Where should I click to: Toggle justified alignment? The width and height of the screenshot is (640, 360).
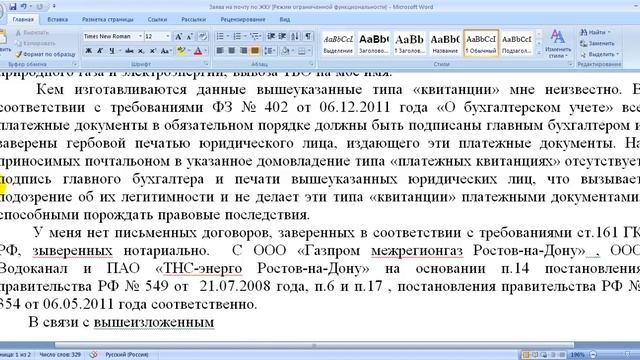coord(255,51)
